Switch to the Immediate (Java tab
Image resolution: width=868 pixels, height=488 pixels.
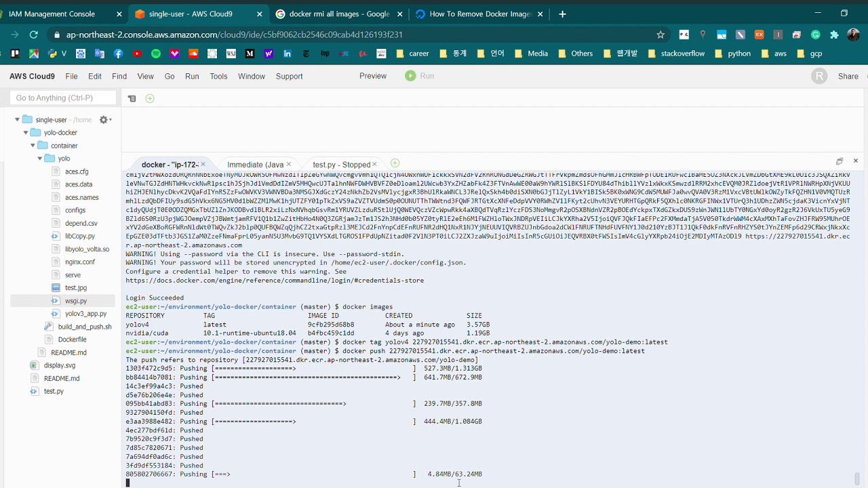click(x=255, y=164)
